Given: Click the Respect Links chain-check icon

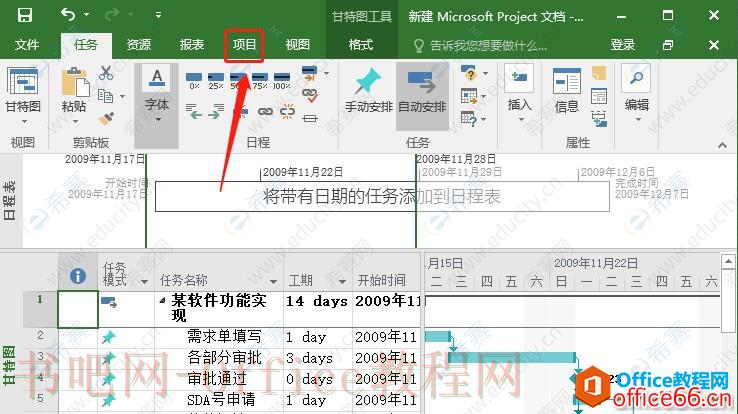Looking at the screenshot, I should [x=310, y=96].
